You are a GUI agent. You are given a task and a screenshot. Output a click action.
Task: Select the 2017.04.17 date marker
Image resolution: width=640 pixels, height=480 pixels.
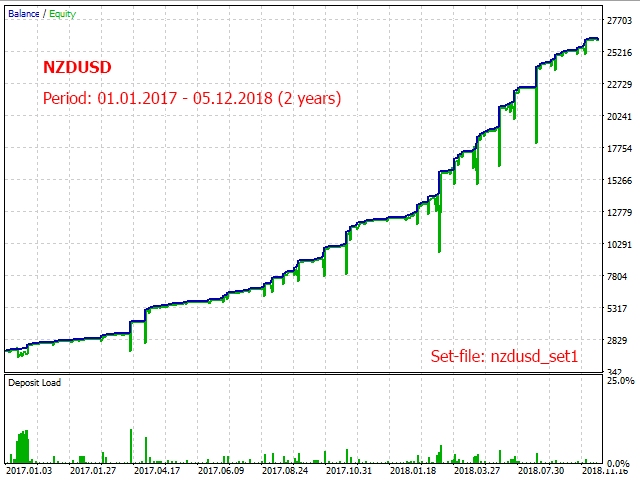click(x=157, y=471)
